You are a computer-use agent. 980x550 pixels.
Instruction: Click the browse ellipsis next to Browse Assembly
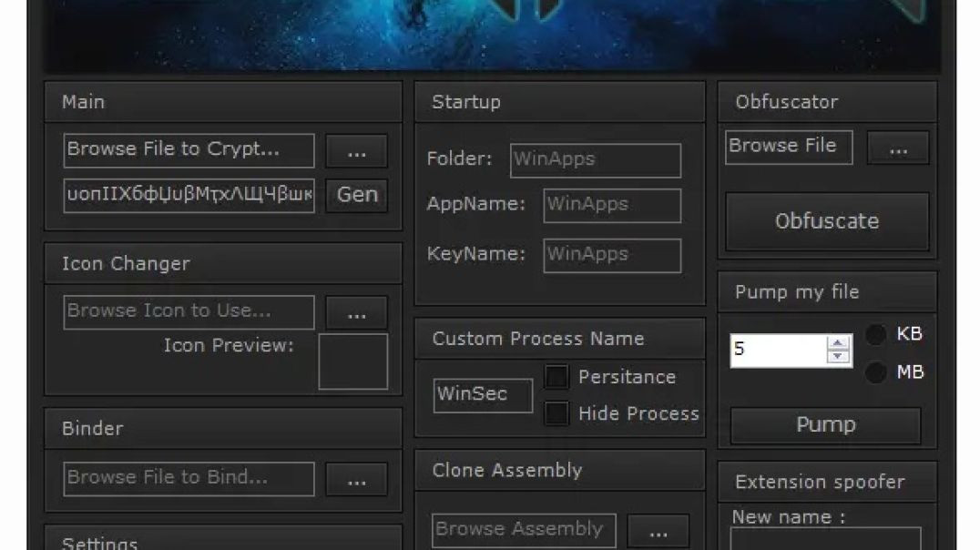point(658,529)
